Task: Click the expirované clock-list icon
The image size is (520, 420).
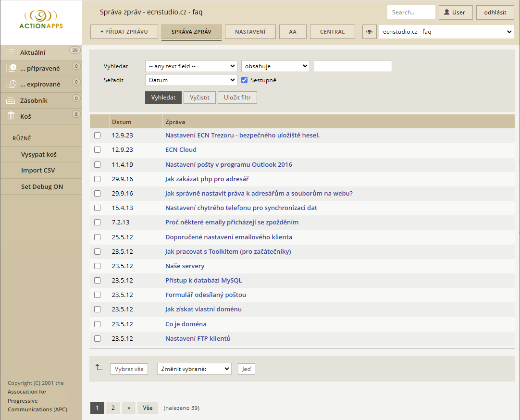Action: point(11,84)
